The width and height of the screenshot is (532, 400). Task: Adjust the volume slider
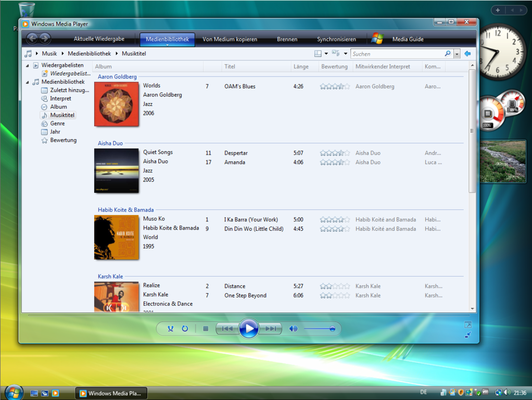[320, 329]
